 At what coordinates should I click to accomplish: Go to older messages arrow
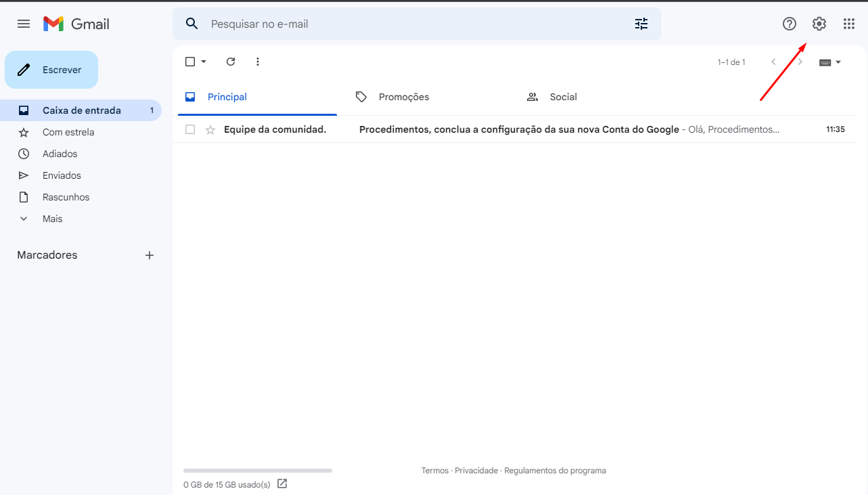tap(800, 62)
